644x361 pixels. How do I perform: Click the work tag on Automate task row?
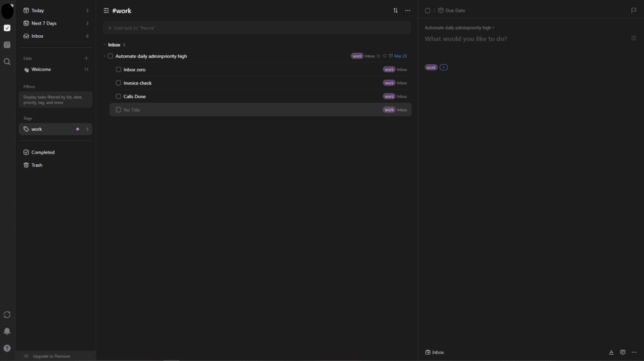point(357,56)
